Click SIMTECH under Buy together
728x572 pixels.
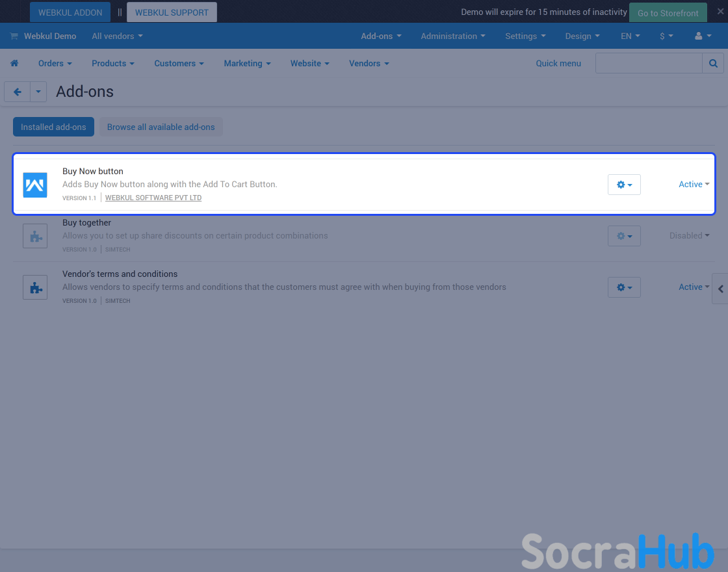click(x=118, y=250)
